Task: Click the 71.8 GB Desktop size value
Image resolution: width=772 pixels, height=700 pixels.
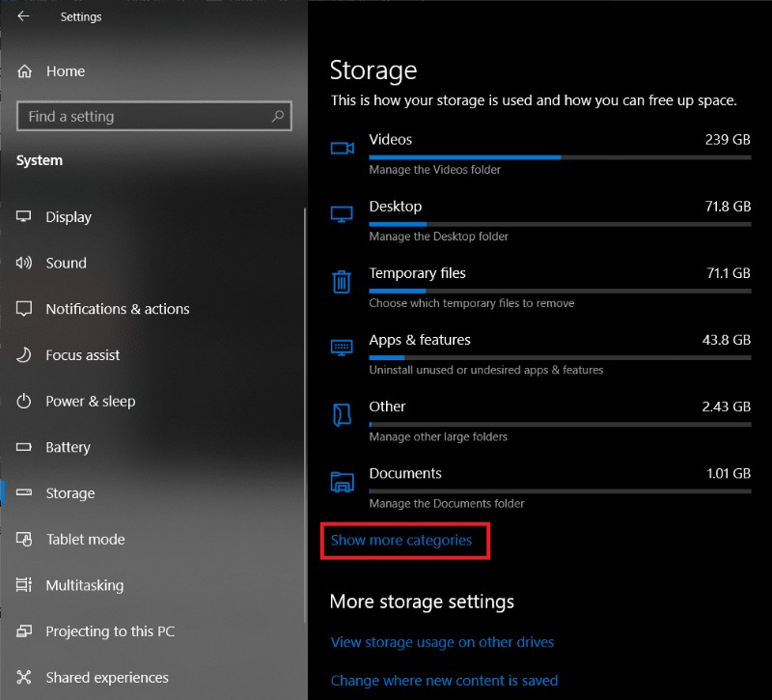Action: [728, 206]
